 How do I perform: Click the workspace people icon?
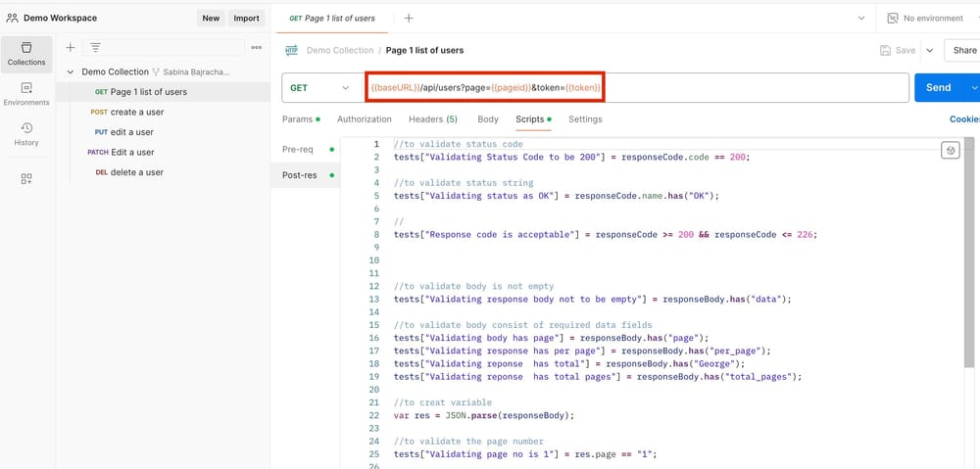tap(13, 18)
